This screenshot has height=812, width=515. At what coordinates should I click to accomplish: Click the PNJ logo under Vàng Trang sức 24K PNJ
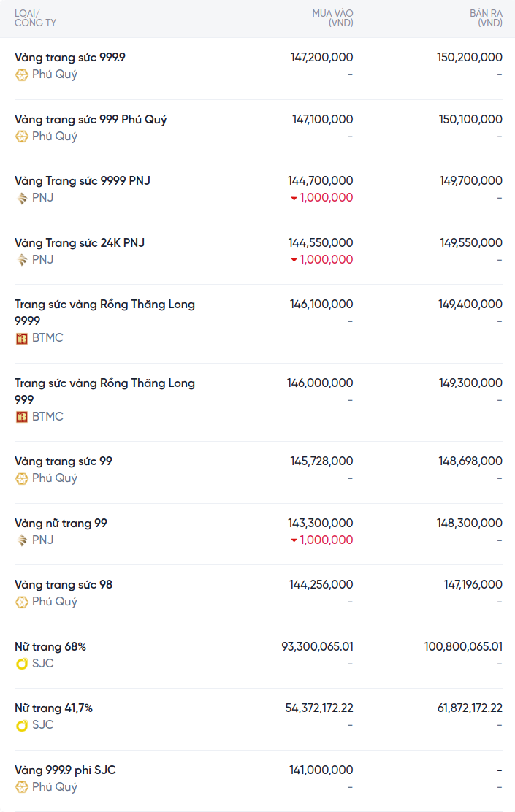(22, 260)
